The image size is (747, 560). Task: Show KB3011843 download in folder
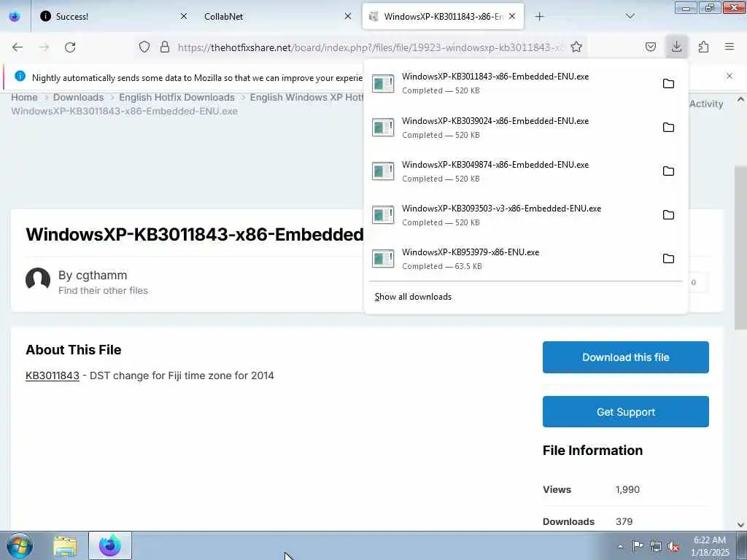click(668, 84)
